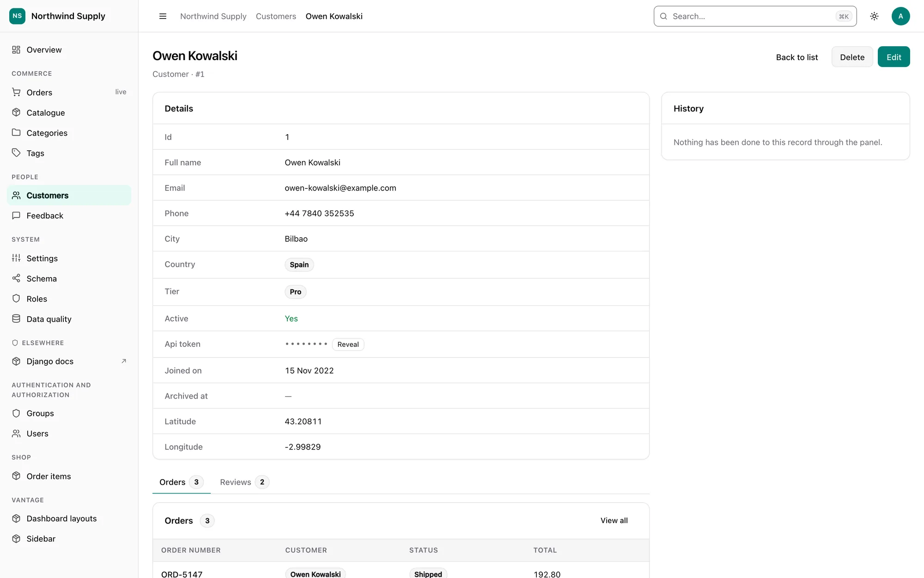The image size is (924, 578).
Task: Click the Spain country badge
Action: pyautogui.click(x=299, y=264)
